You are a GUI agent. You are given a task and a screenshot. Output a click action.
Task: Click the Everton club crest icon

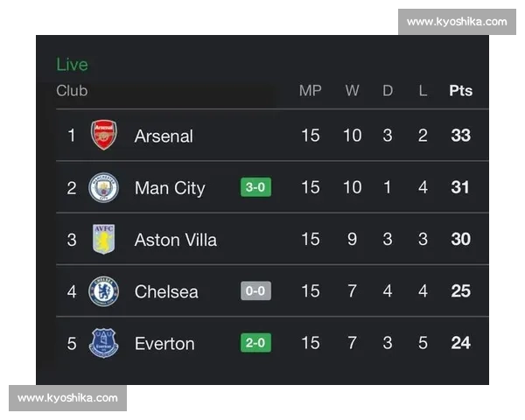pyautogui.click(x=104, y=343)
